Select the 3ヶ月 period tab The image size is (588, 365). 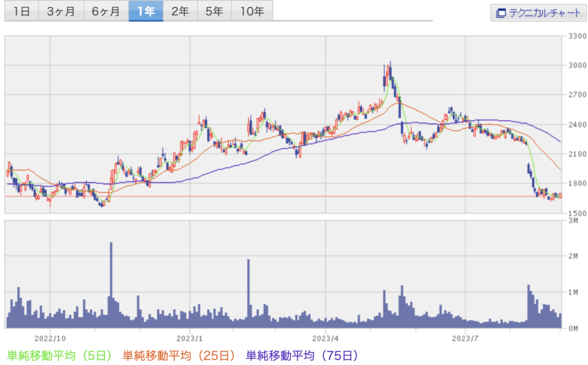point(61,11)
